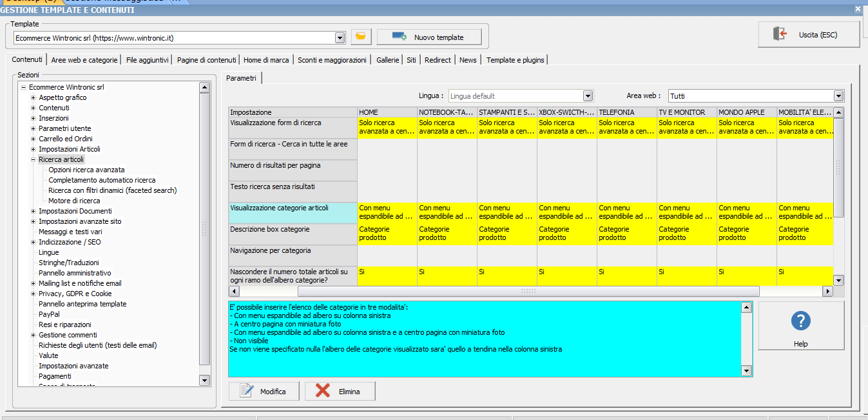Select Completamento automatico ricerca item
Screen dimensions: 868x420
click(x=102, y=180)
